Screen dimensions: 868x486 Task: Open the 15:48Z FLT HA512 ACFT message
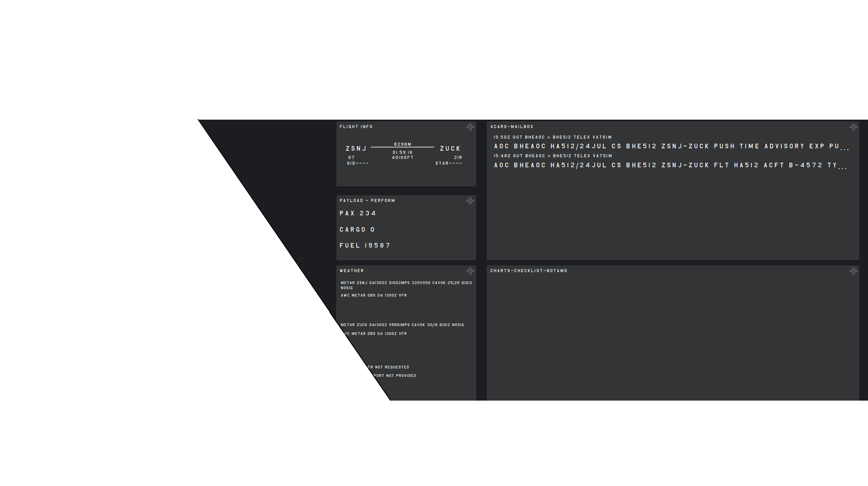tap(670, 165)
